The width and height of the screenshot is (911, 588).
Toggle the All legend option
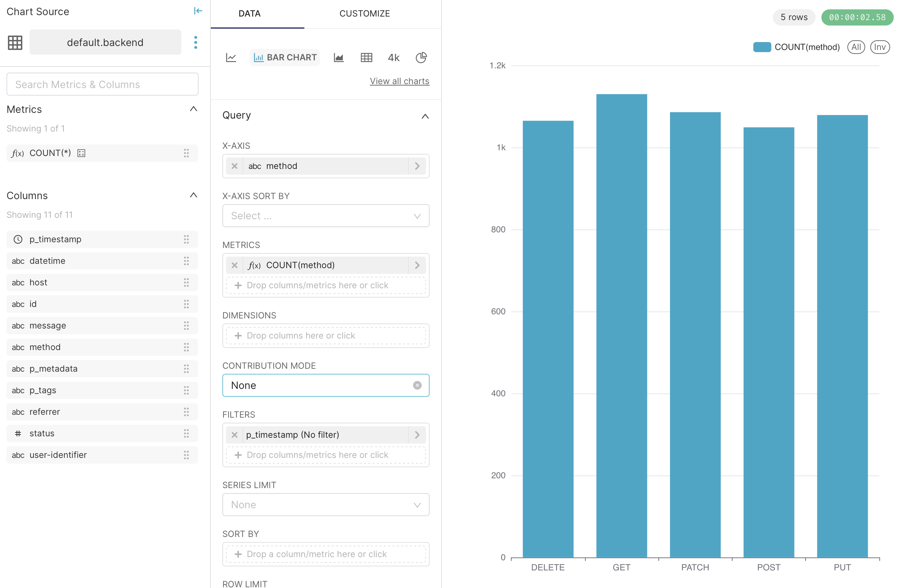click(x=856, y=47)
